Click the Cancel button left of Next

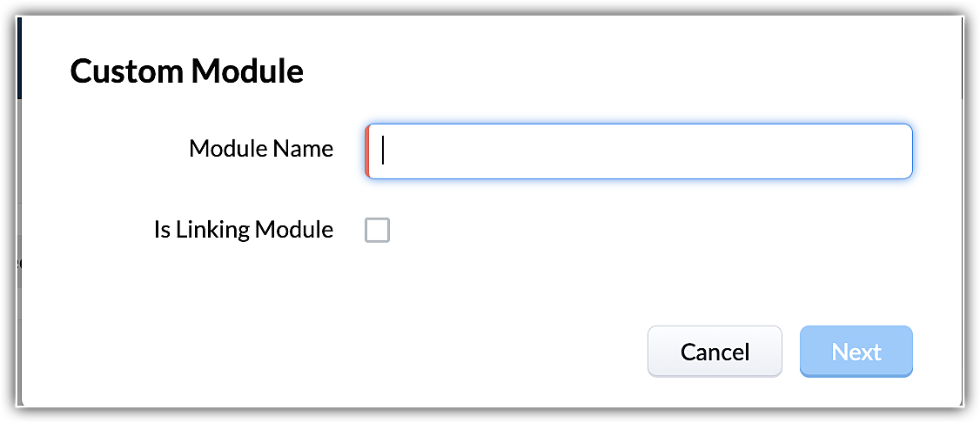tap(715, 352)
